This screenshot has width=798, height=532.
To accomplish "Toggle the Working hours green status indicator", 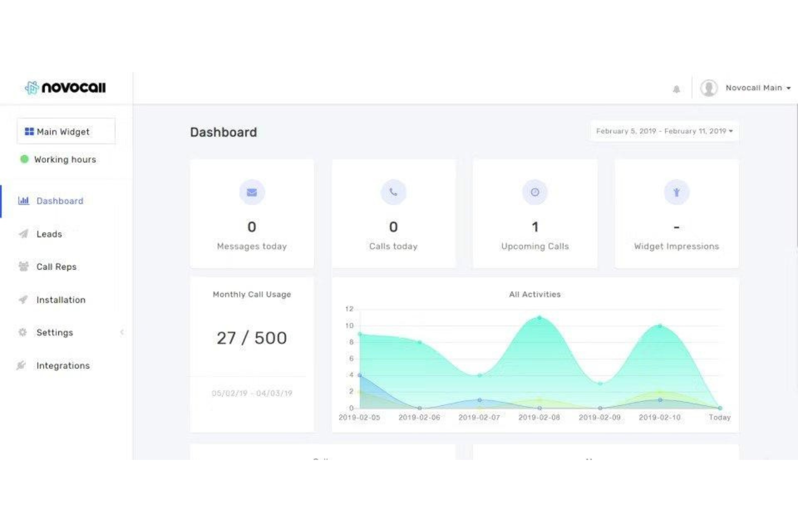I will (x=24, y=159).
